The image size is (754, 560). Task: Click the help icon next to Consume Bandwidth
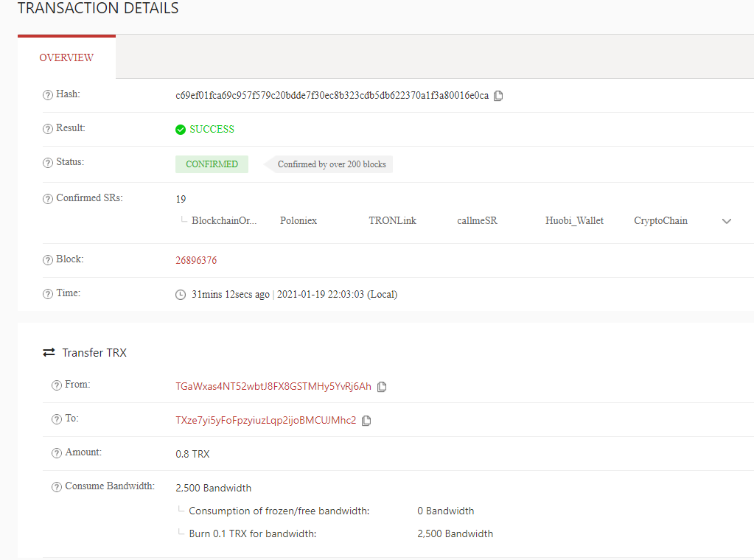click(x=57, y=486)
